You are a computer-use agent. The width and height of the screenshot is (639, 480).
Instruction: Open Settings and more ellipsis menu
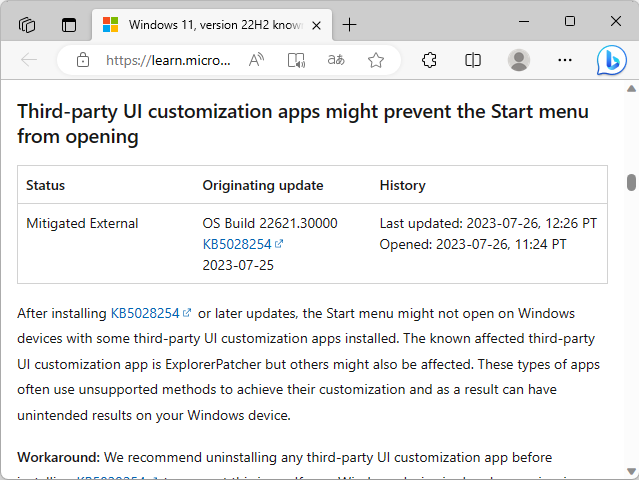564,60
